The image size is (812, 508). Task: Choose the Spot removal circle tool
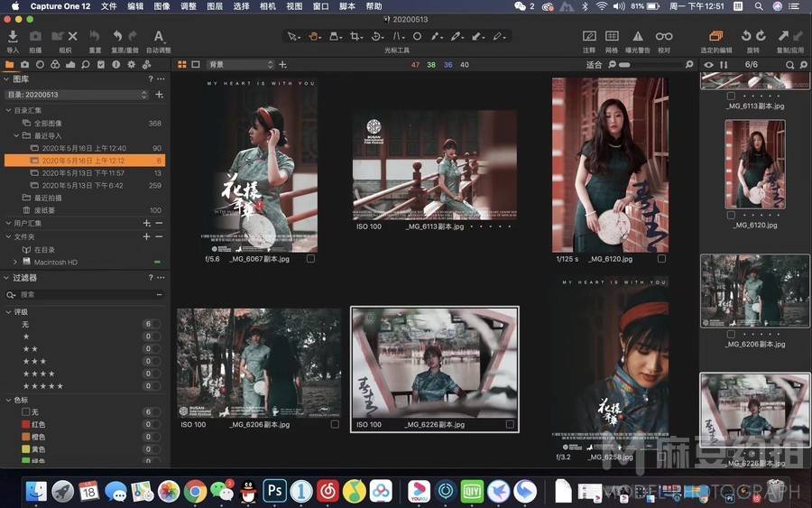[417, 36]
